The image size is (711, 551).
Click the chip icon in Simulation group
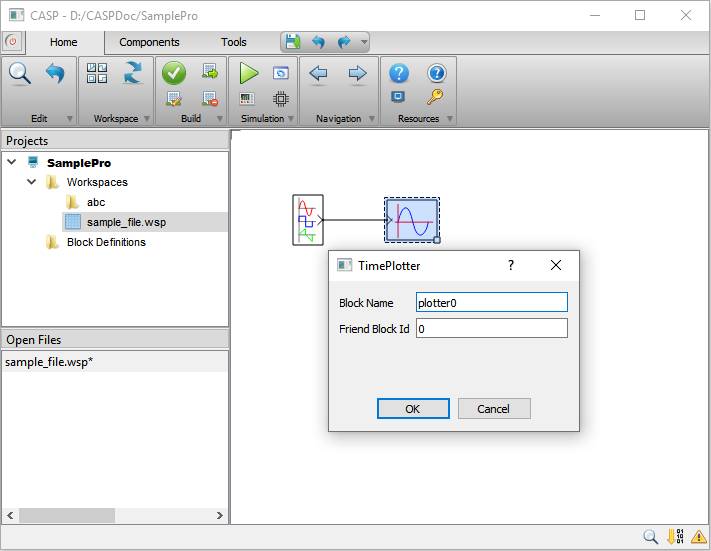pos(281,98)
